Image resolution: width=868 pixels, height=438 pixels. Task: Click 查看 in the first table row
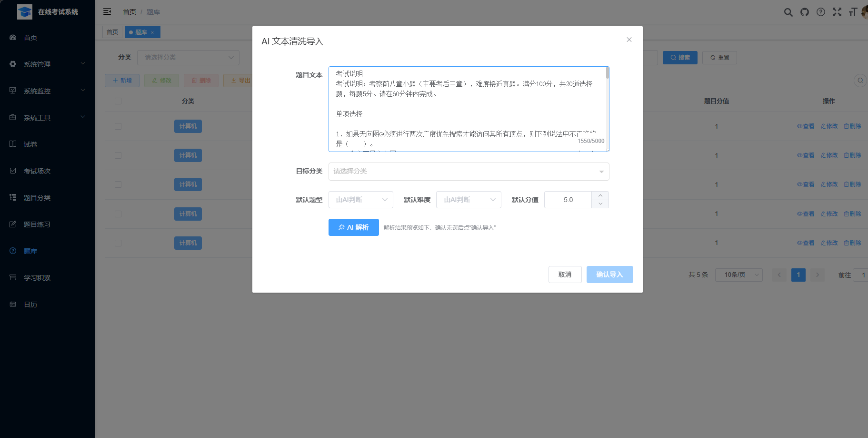click(806, 126)
